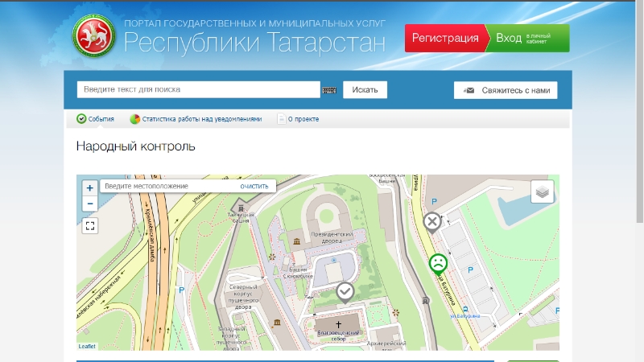Select the green sad face marker
The width and height of the screenshot is (644, 362).
(437, 263)
